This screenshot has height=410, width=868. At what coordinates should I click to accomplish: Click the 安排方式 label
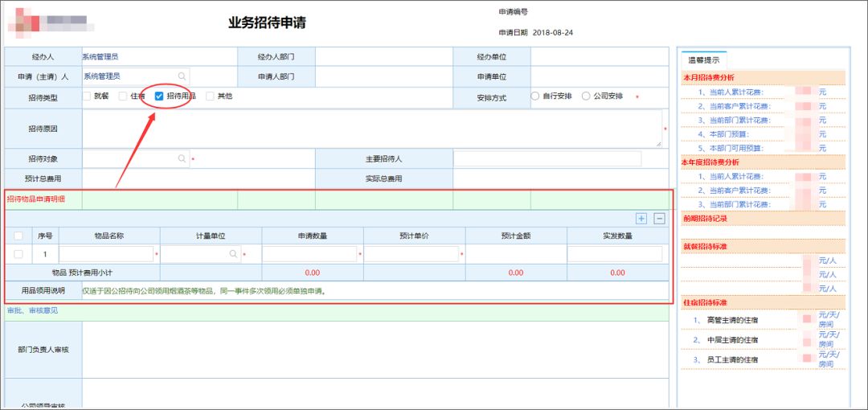[x=492, y=98]
